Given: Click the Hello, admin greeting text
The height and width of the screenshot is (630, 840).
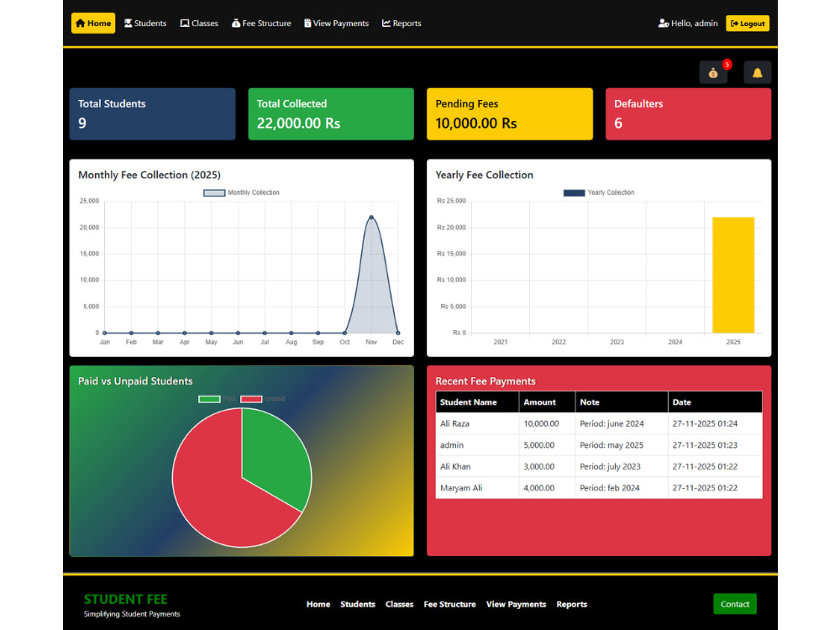Looking at the screenshot, I should (x=695, y=24).
